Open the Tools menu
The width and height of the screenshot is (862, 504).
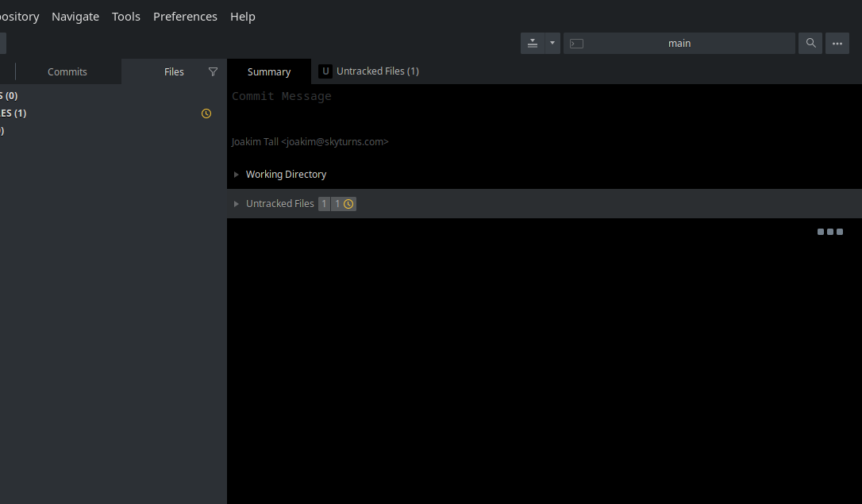[x=125, y=16]
